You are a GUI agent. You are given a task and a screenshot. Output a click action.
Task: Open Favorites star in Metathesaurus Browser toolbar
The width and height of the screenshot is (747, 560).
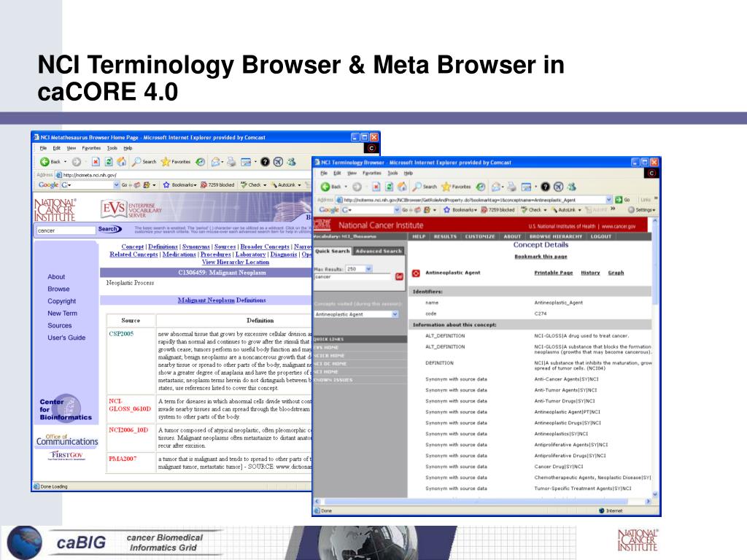tap(166, 162)
